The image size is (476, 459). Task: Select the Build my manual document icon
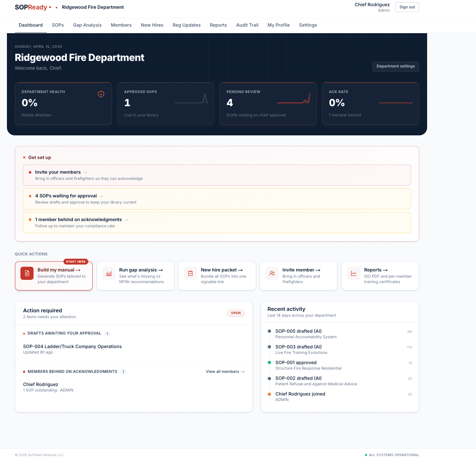(27, 273)
